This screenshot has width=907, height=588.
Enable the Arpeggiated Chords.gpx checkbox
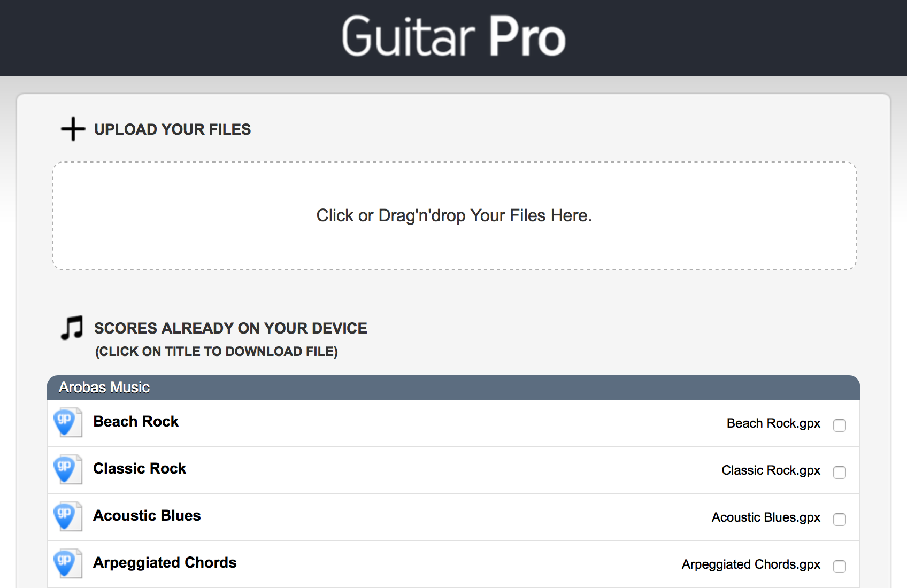[840, 566]
